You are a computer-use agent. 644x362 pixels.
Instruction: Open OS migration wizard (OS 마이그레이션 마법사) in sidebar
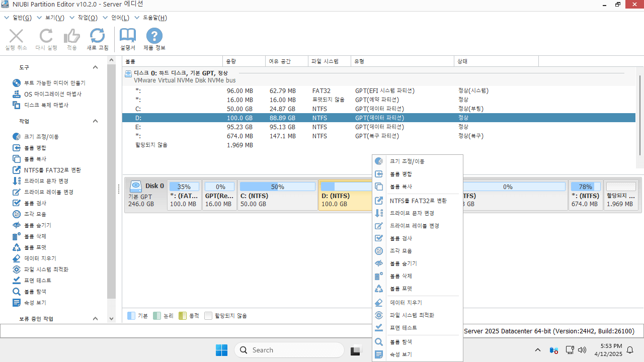pyautogui.click(x=52, y=94)
